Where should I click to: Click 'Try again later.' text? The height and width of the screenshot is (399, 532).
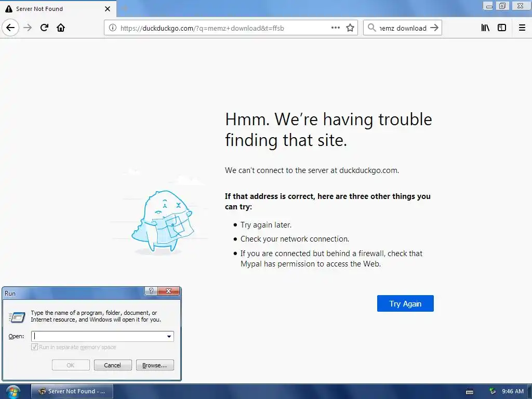tap(265, 224)
